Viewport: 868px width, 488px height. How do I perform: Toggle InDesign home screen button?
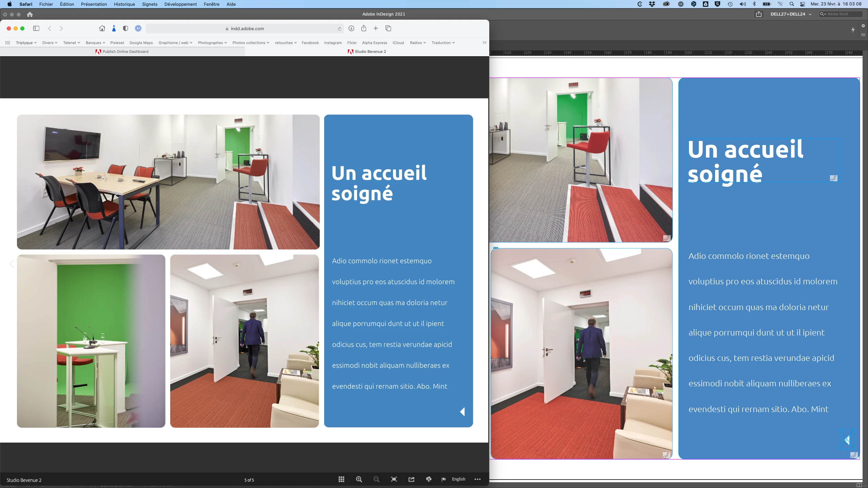coord(30,14)
